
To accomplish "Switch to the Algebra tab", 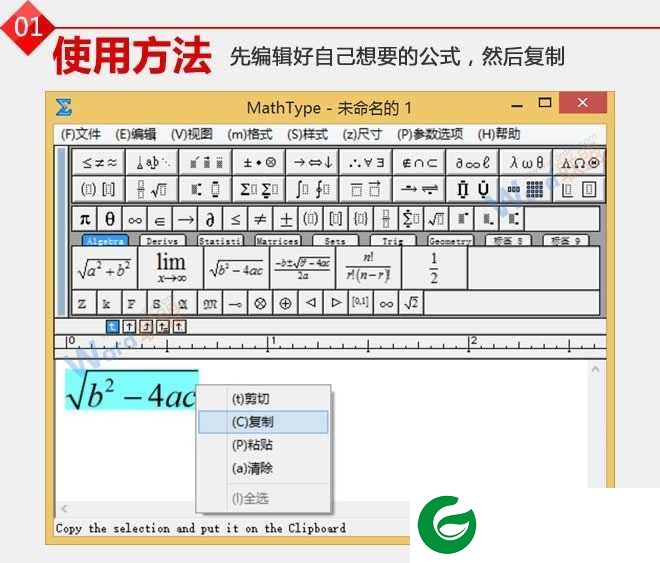I will coord(105,241).
